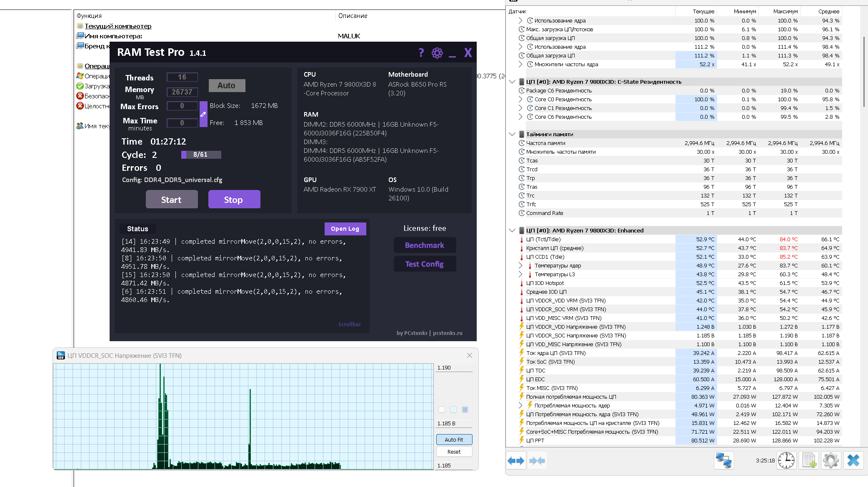Collapse ЦП [#0] Enhanced sensor group
Screen dimensions: 868x487
(512, 230)
